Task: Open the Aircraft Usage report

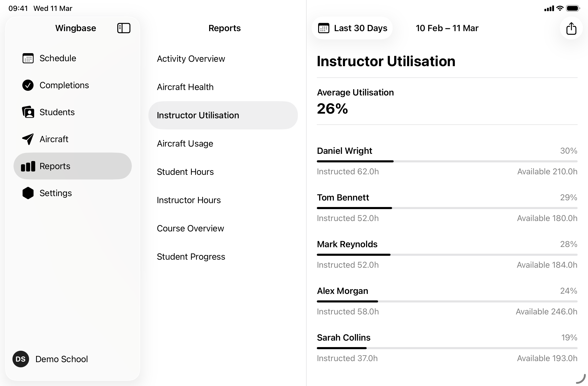Action: pyautogui.click(x=223, y=144)
